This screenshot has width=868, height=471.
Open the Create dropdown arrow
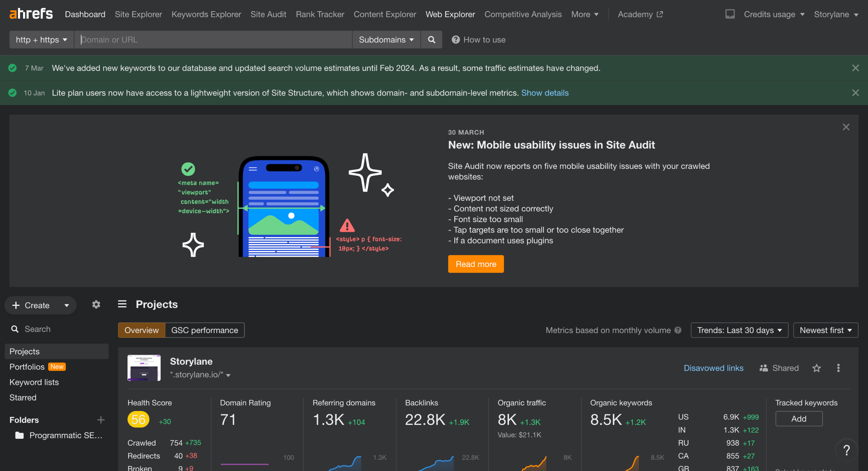click(67, 306)
